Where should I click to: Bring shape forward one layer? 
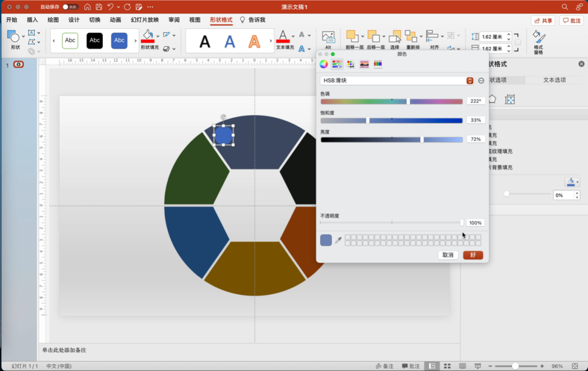(x=352, y=36)
